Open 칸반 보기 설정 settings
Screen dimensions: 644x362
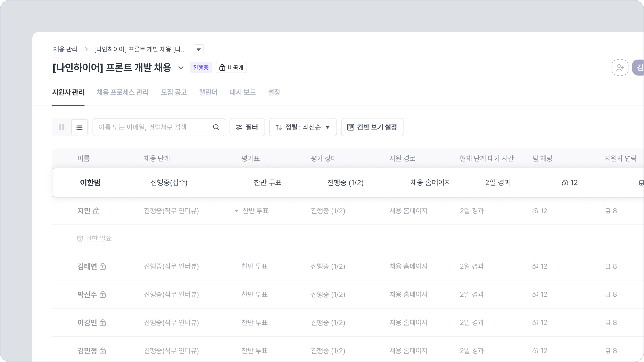click(x=373, y=127)
